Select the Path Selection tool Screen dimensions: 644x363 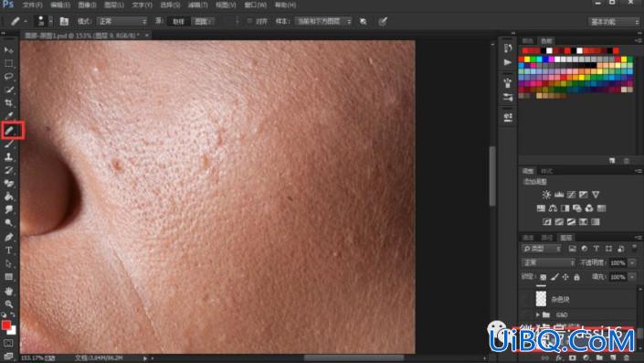(8, 263)
